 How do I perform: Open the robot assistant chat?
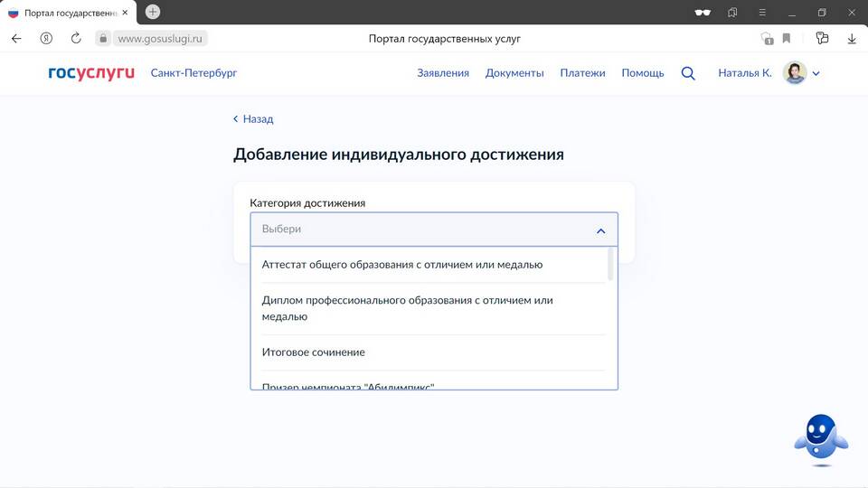pos(820,439)
